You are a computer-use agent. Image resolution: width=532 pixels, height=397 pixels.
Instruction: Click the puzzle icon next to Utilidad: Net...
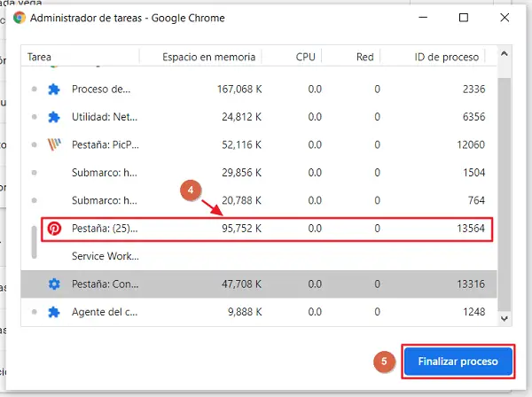(x=54, y=116)
